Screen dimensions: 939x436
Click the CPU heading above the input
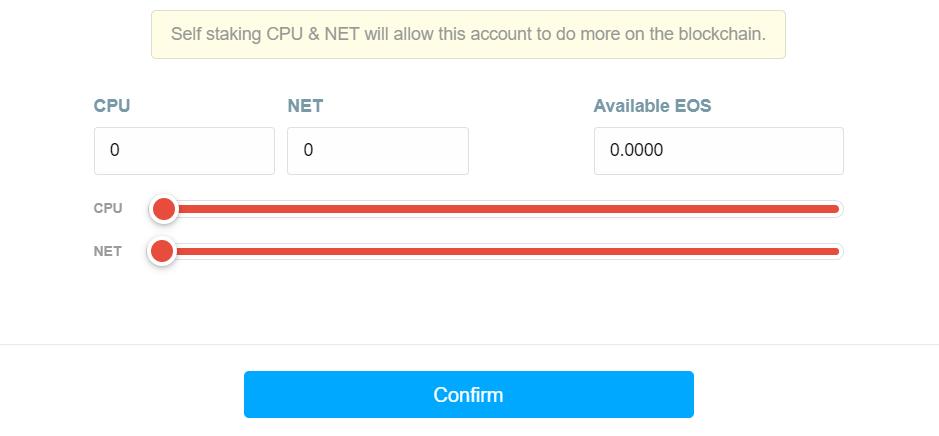[112, 106]
